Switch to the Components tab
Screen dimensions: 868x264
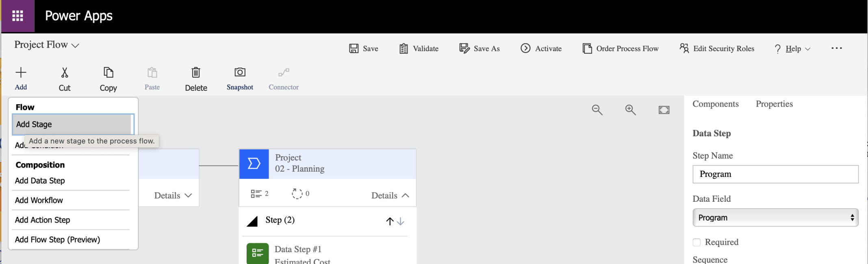click(x=716, y=104)
